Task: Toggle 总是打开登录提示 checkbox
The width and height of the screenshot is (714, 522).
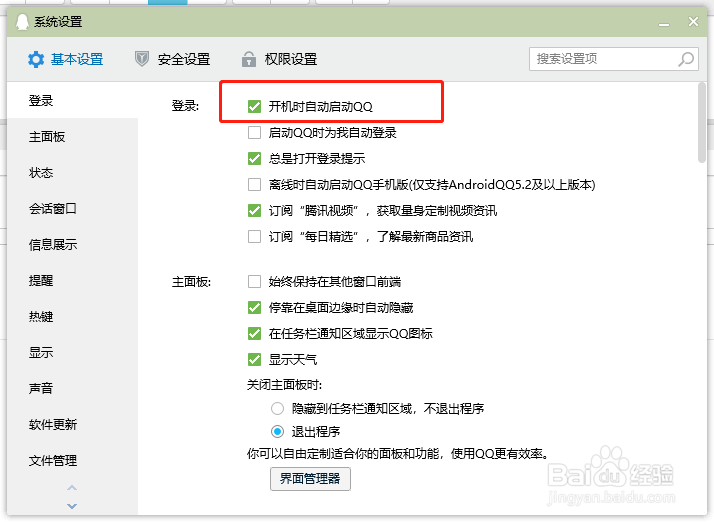Action: [255, 159]
